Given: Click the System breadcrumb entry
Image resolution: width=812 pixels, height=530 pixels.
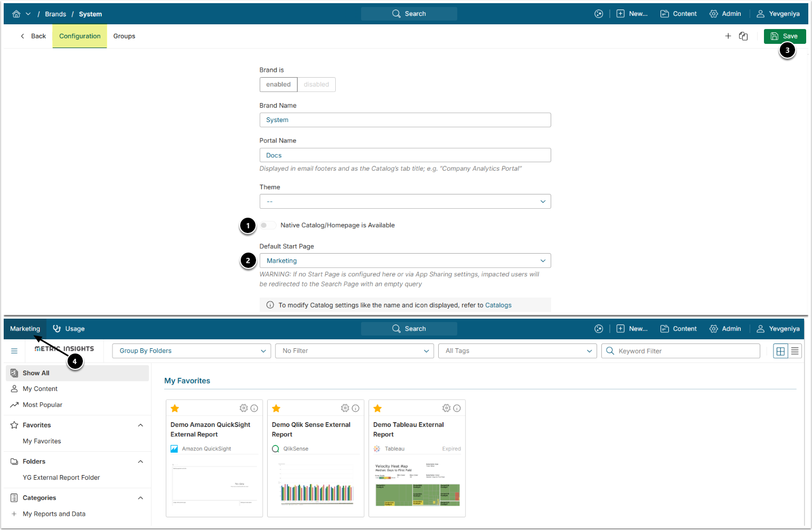Looking at the screenshot, I should click(90, 14).
